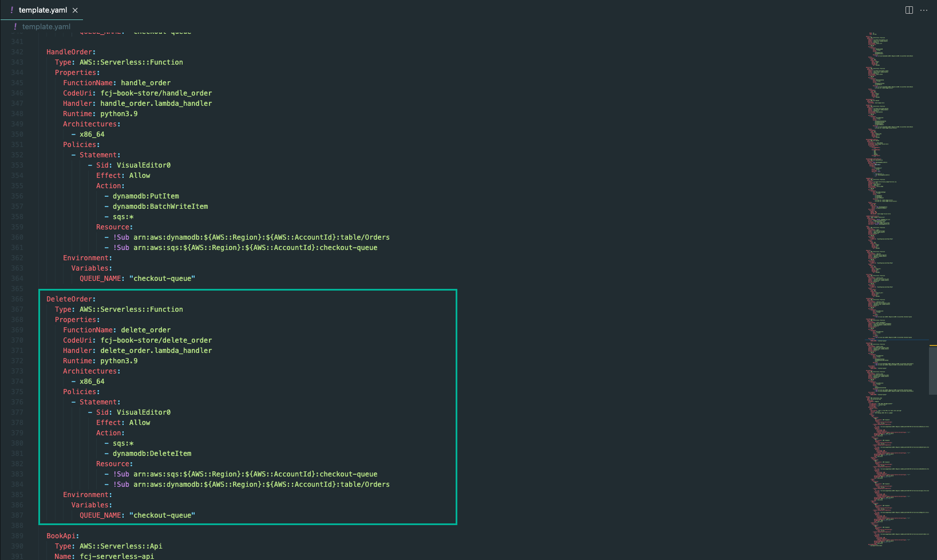Click 'Properties:' key on line 368
The height and width of the screenshot is (560, 937).
[77, 320]
